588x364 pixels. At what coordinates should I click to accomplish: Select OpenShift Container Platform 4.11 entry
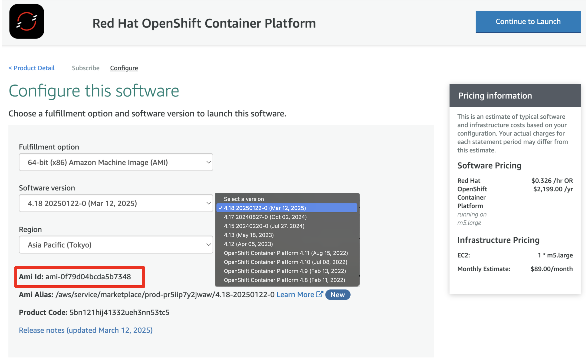click(287, 253)
